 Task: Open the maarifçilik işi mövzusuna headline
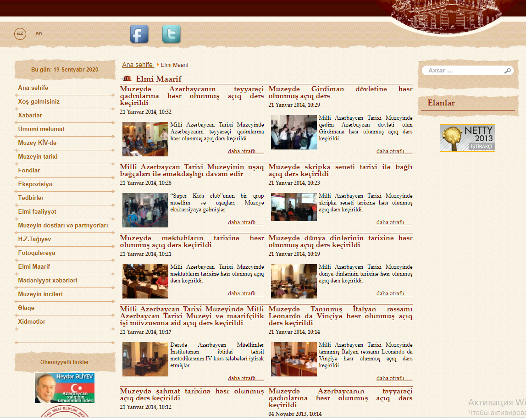tap(192, 316)
